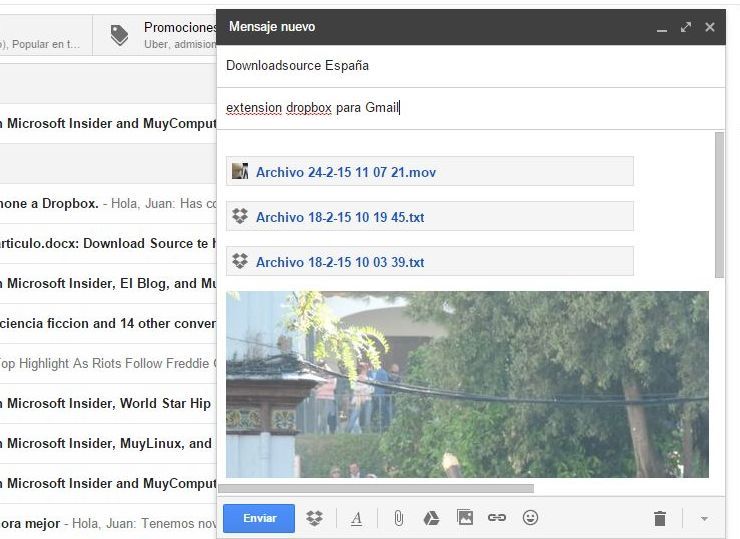The image size is (740, 539).
Task: Open more options arrow in compose toolbar
Action: 704,518
